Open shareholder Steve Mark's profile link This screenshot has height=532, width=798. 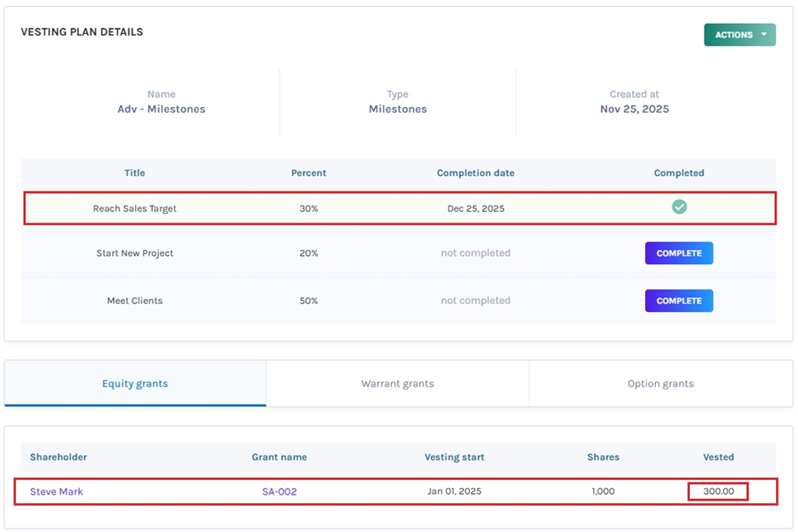point(57,491)
